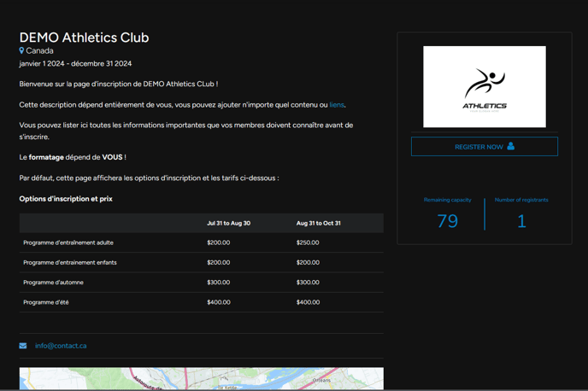The width and height of the screenshot is (588, 391).
Task: Click the Number of registrants count
Action: 521,221
